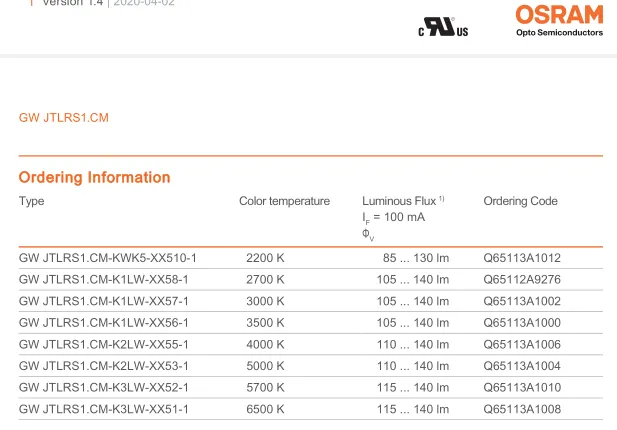617x430 pixels.
Task: Click the Color temperature column header
Action: 284,201
